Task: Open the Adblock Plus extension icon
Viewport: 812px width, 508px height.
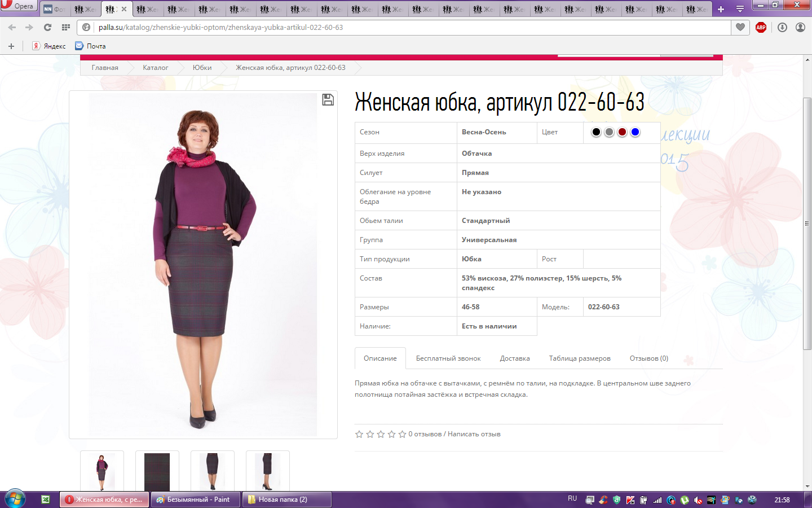Action: (761, 27)
